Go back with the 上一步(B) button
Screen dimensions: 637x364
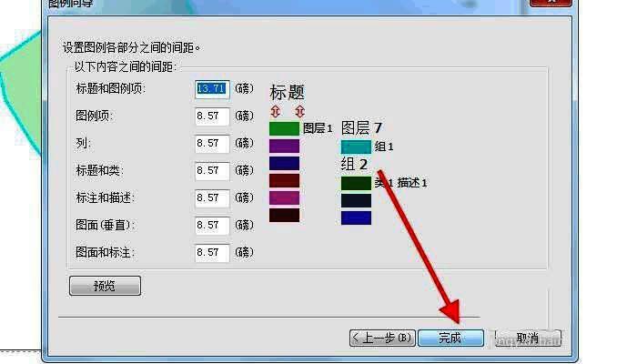[x=382, y=338]
